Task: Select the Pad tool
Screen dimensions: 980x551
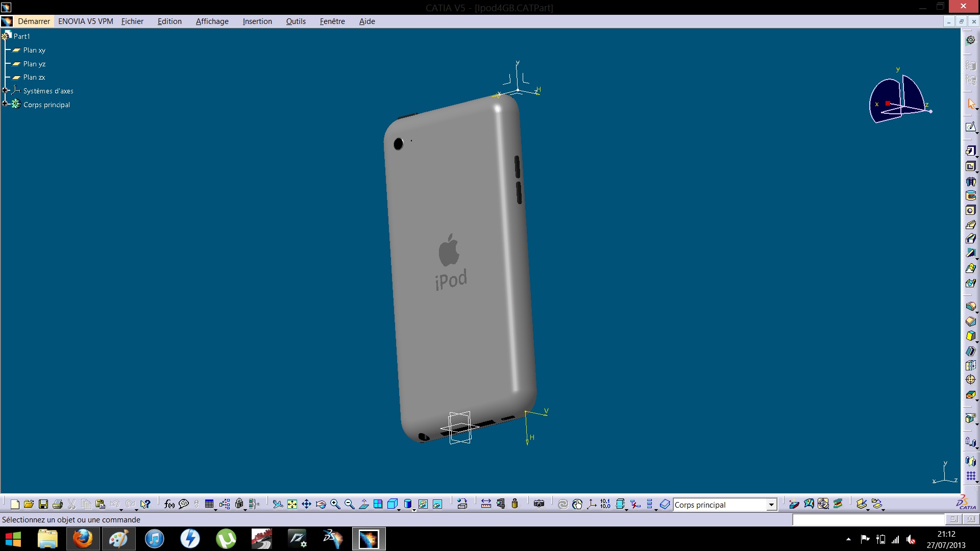Action: (970, 151)
